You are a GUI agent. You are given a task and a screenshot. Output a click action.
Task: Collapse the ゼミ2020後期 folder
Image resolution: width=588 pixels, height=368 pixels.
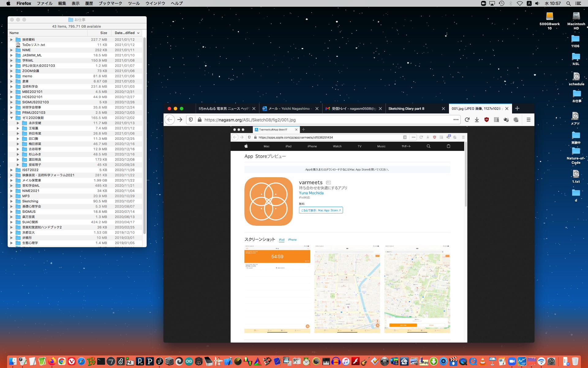point(11,118)
